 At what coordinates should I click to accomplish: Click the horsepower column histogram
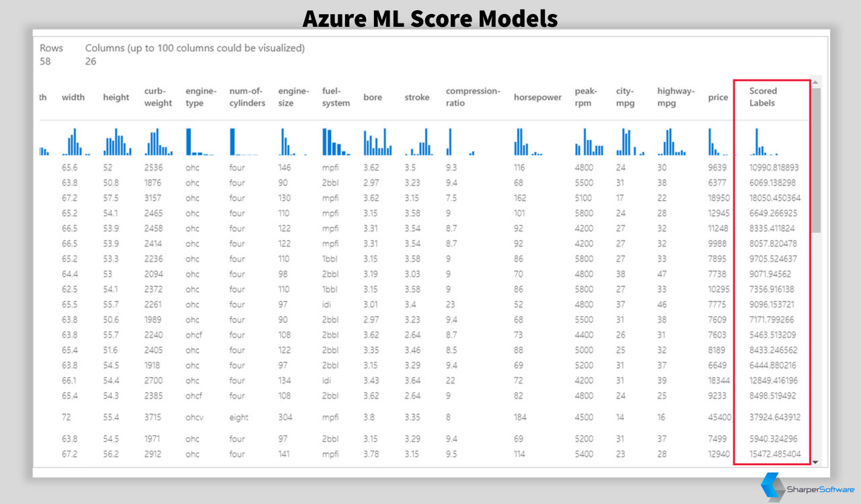(528, 142)
